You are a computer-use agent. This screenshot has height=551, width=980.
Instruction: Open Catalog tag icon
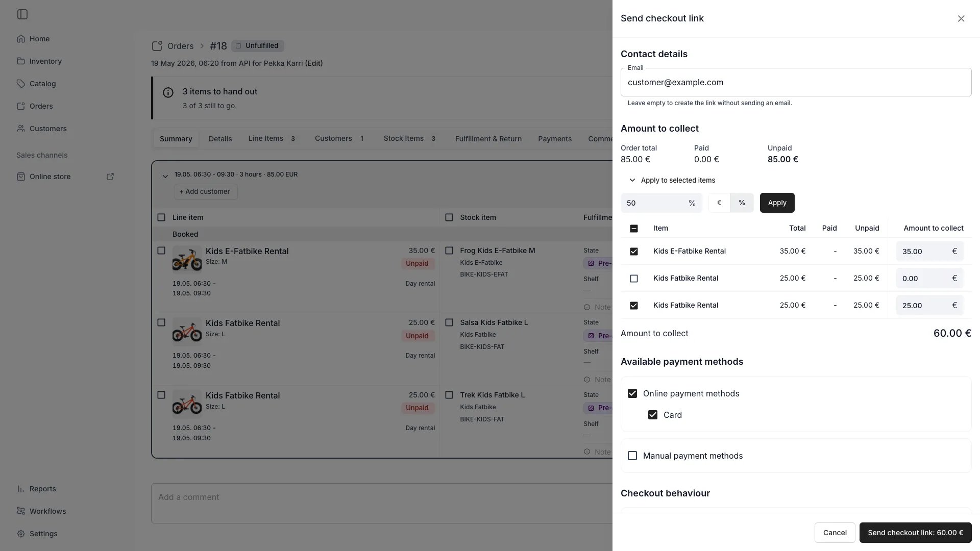pos(21,84)
